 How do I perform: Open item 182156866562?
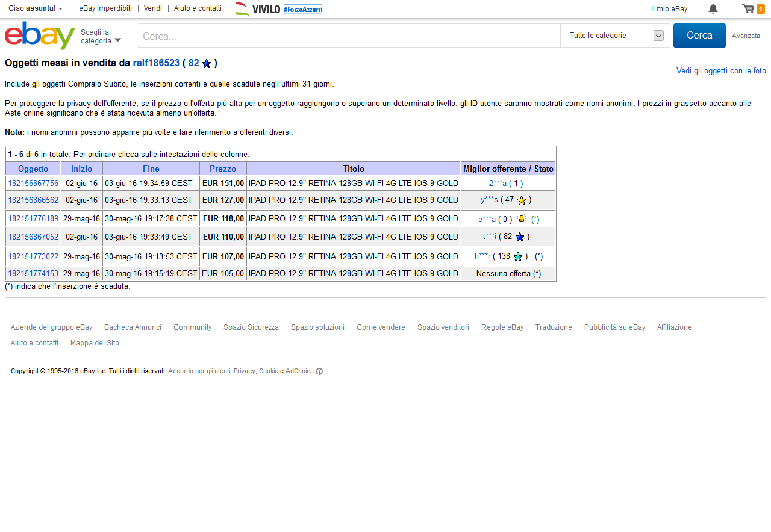33,200
